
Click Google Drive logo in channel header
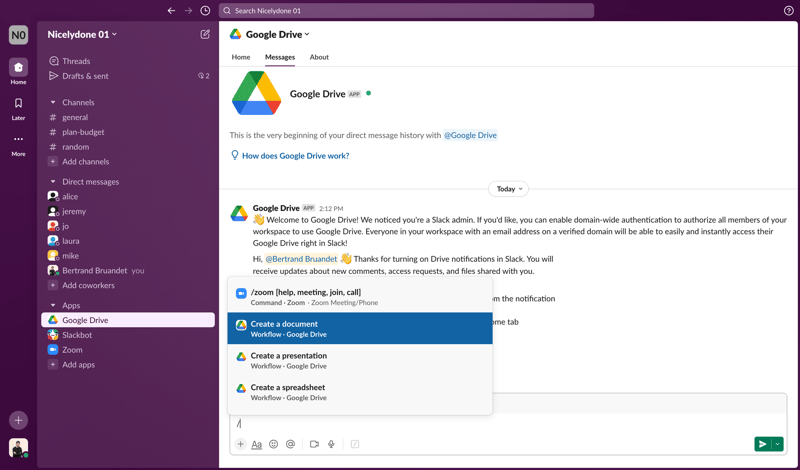click(x=235, y=34)
